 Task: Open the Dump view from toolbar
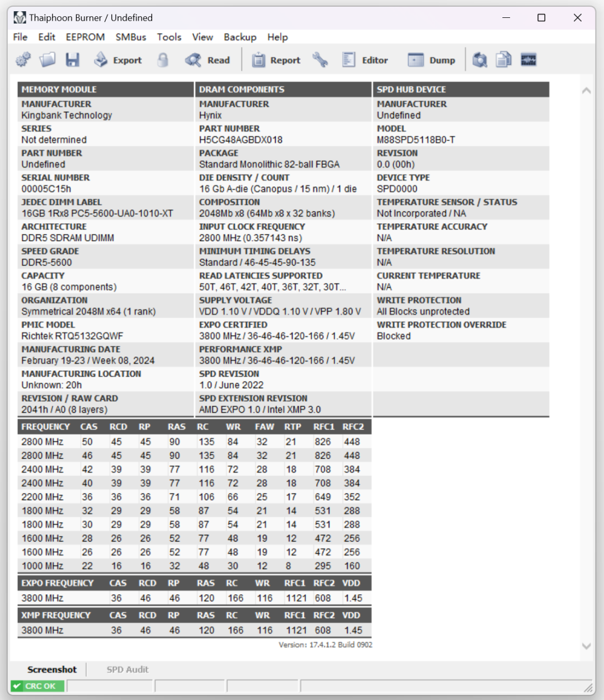pos(431,60)
